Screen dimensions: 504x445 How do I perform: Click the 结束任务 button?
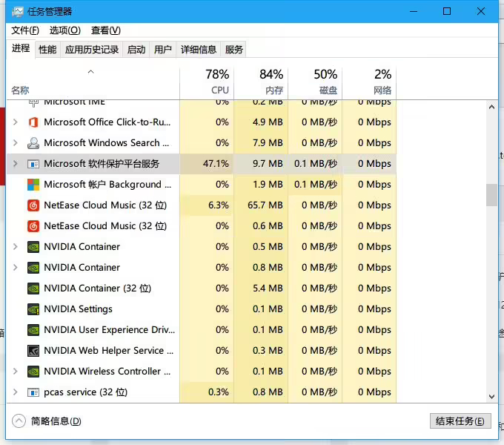[x=460, y=421]
